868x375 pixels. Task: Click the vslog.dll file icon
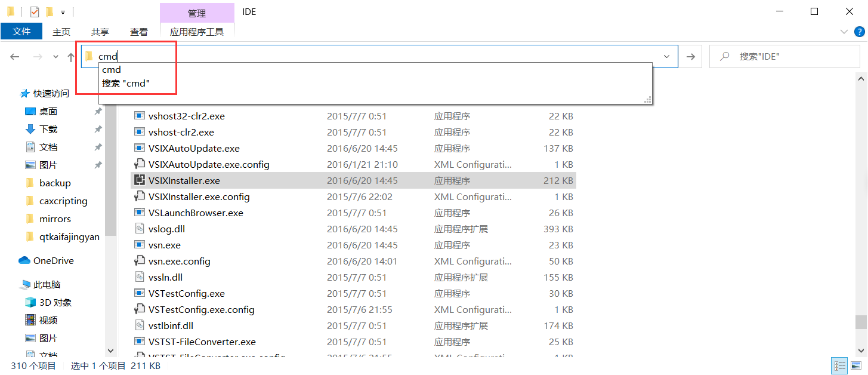coord(140,229)
